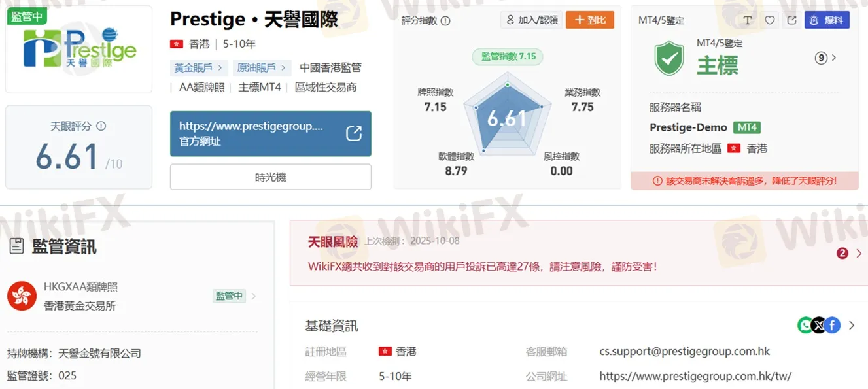The height and width of the screenshot is (389, 868).
Task: Click the 主標MT4 tag
Action: pos(260,87)
